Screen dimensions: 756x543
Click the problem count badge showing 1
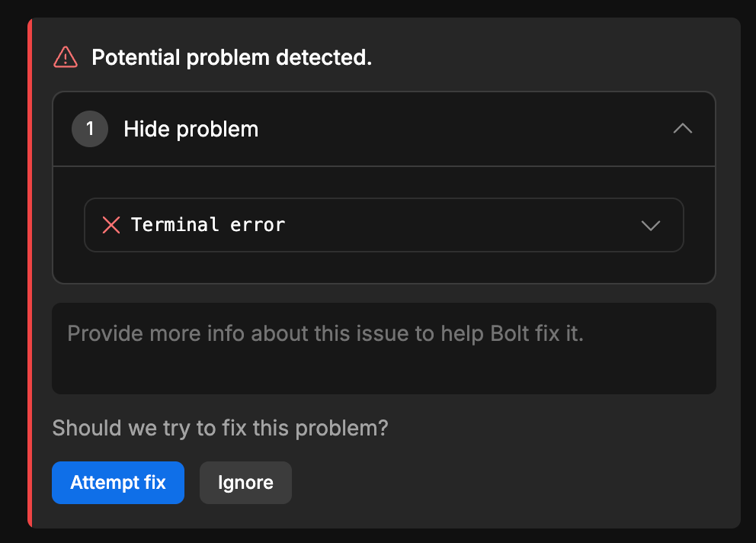tap(89, 129)
